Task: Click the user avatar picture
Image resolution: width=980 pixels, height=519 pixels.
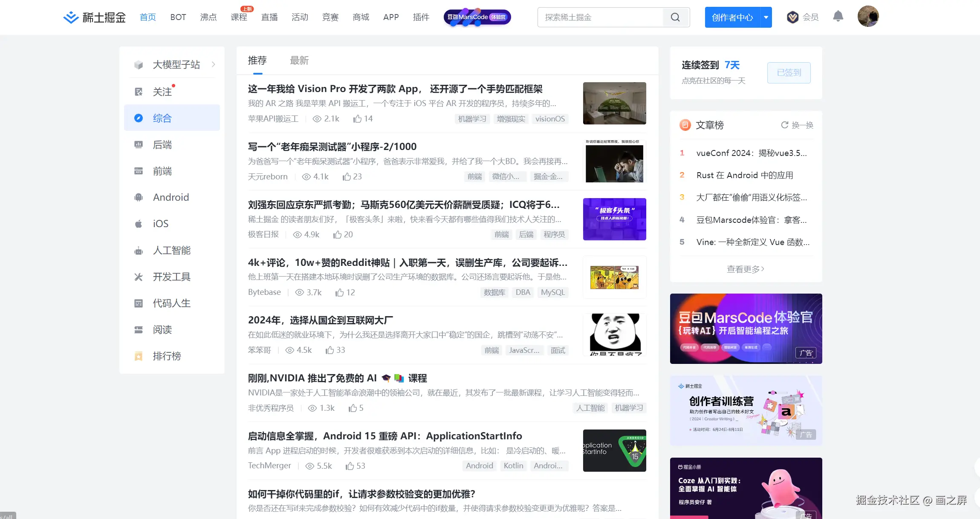Action: [868, 17]
